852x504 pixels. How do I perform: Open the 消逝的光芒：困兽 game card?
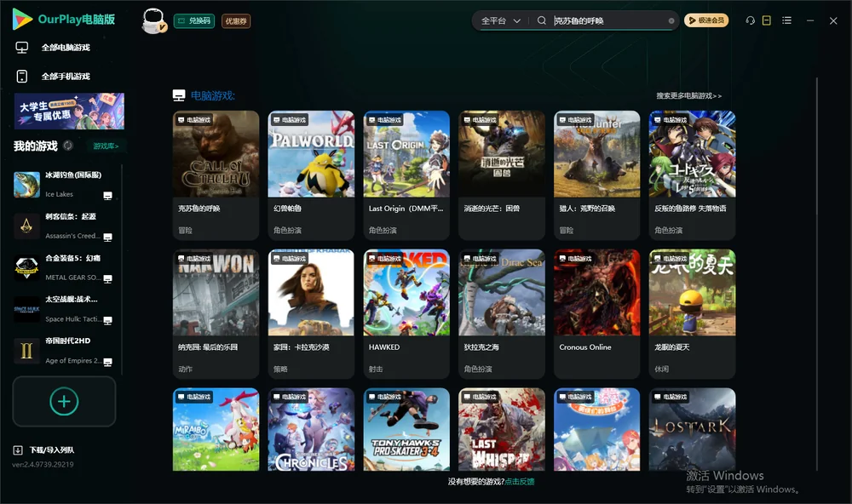[502, 175]
